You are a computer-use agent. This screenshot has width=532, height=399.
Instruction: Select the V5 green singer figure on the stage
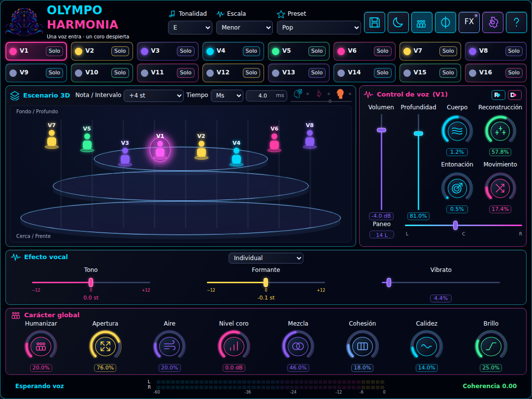(x=87, y=142)
